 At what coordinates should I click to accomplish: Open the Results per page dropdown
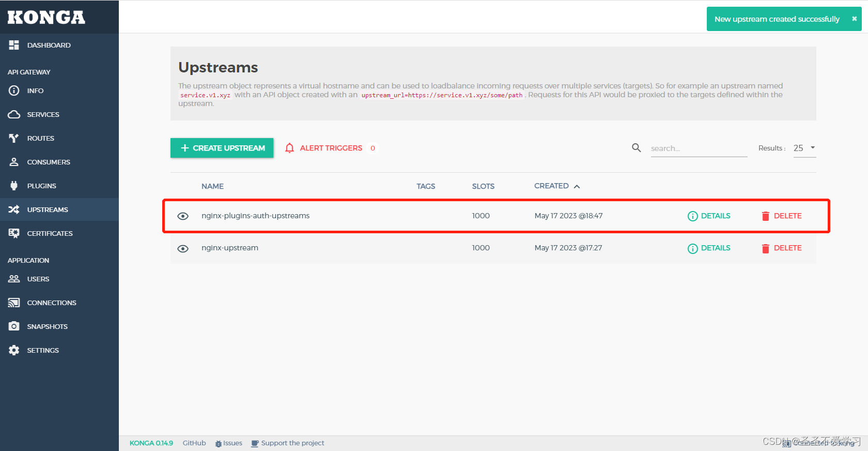point(804,148)
